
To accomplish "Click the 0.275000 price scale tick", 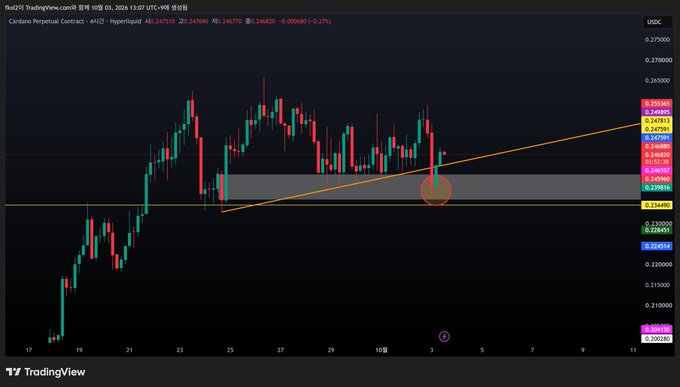I will (657, 39).
